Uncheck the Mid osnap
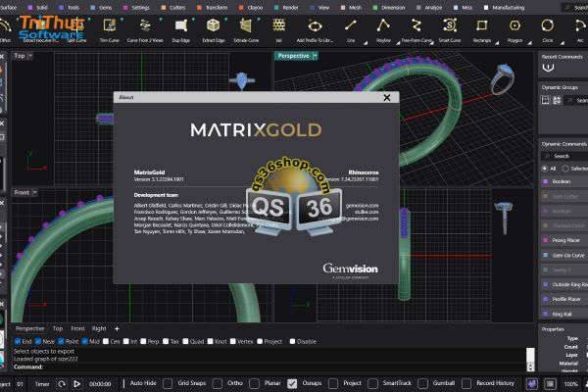This screenshot has height=392, width=588. 84,341
